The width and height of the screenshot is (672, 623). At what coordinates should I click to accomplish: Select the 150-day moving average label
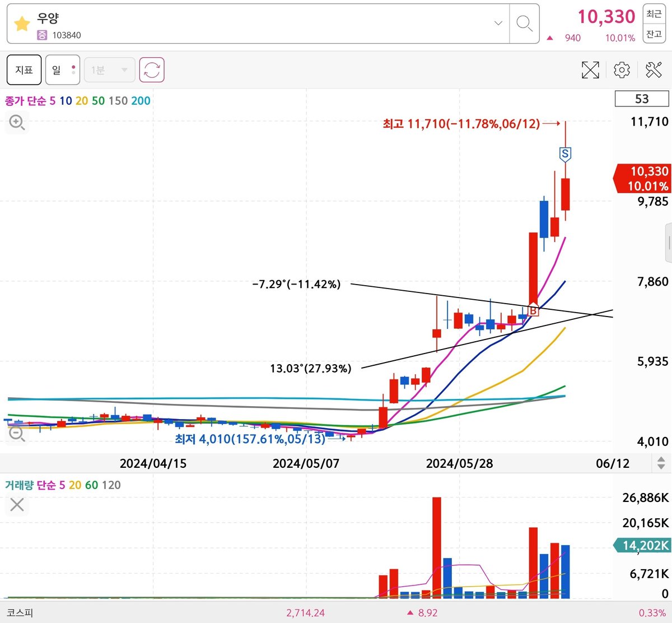(118, 101)
